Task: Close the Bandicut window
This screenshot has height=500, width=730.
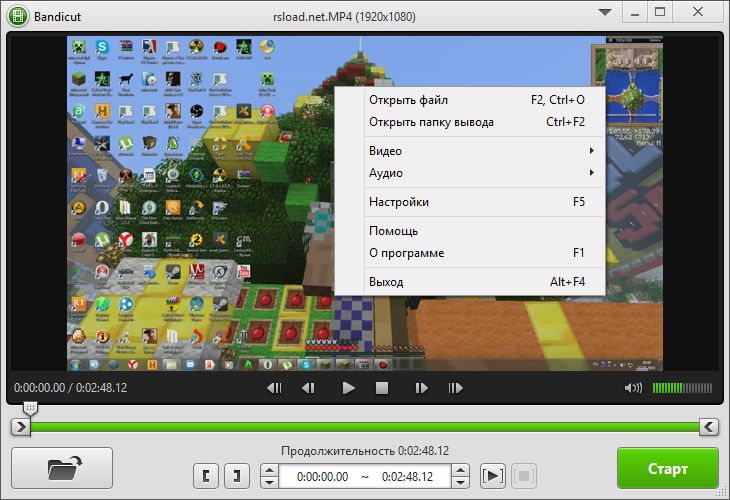Action: [697, 13]
